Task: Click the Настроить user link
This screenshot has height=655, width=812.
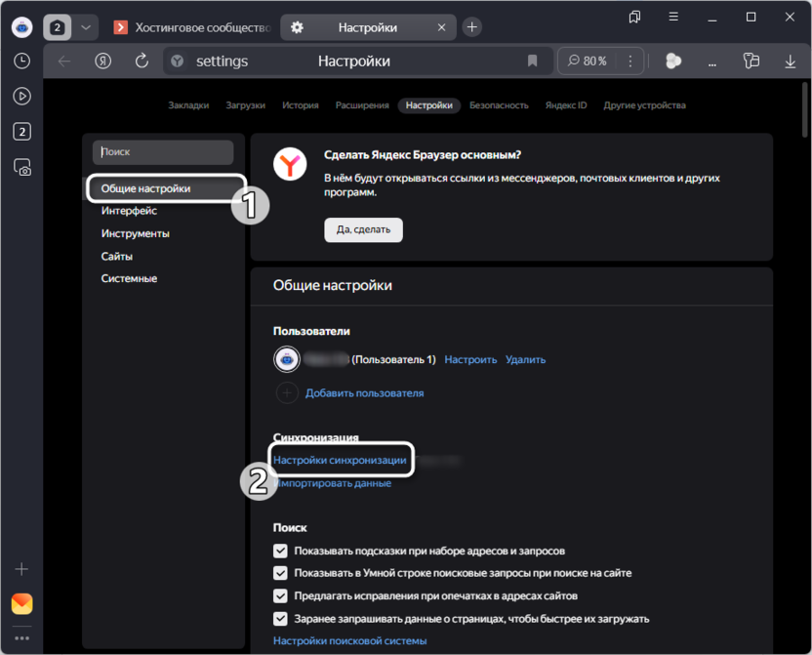Action: tap(470, 359)
